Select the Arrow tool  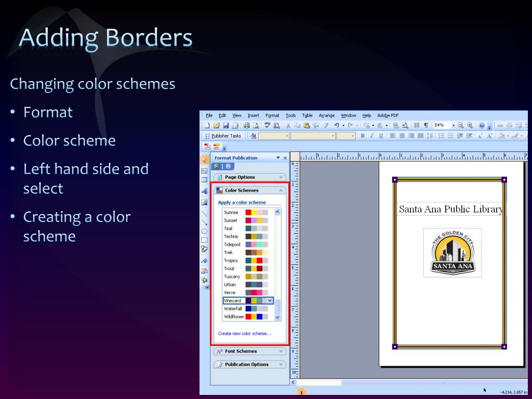204,222
